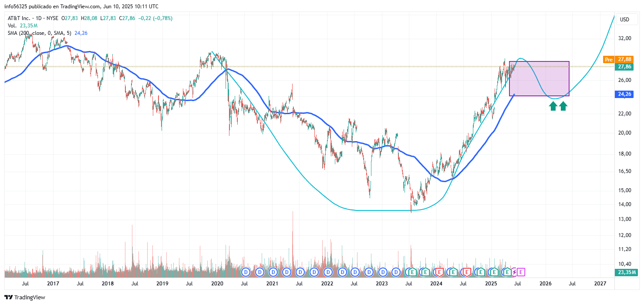Click the 12,00 price axis label
Image resolution: width=644 pixels, height=305 pixels.
click(x=625, y=235)
